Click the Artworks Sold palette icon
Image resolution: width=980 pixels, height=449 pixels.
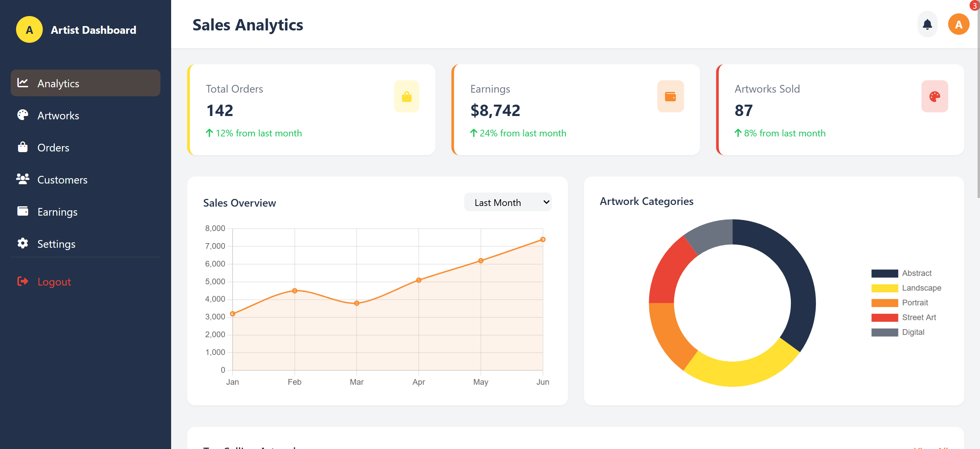(934, 97)
